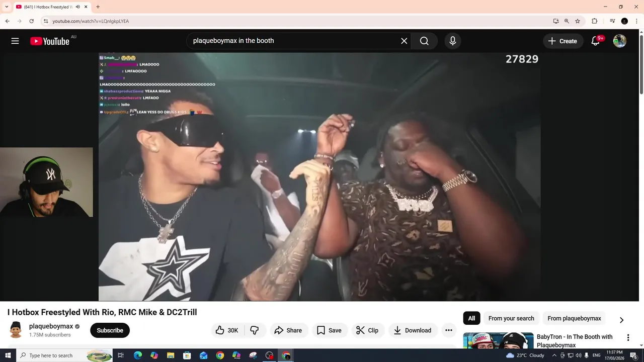Bookmark this page with the star

pos(578,21)
